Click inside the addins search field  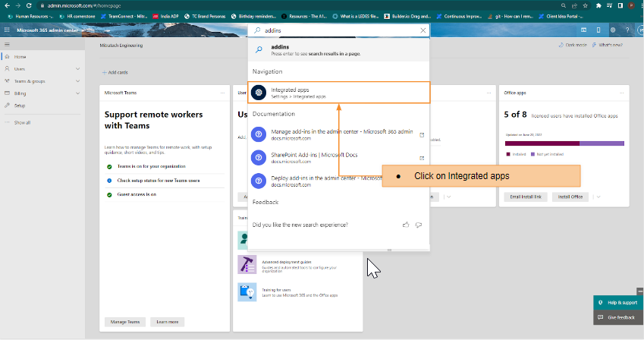pyautogui.click(x=341, y=30)
